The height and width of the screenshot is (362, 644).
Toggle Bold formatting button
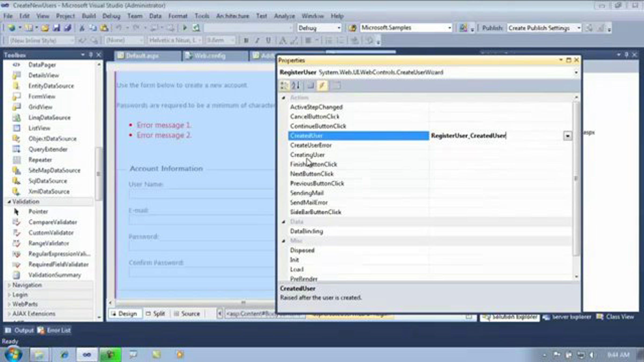pos(246,40)
